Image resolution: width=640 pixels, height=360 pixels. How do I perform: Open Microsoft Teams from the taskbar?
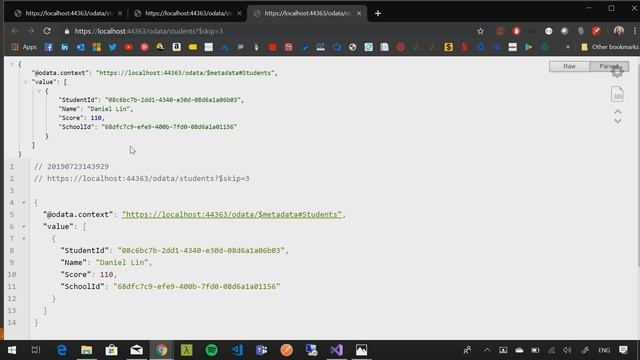point(262,350)
